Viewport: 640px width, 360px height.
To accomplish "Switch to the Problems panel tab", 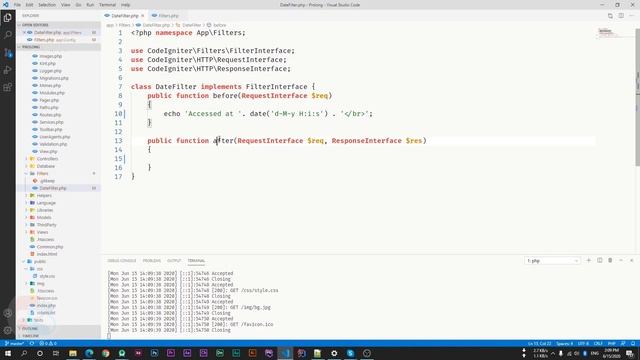I will 151,260.
